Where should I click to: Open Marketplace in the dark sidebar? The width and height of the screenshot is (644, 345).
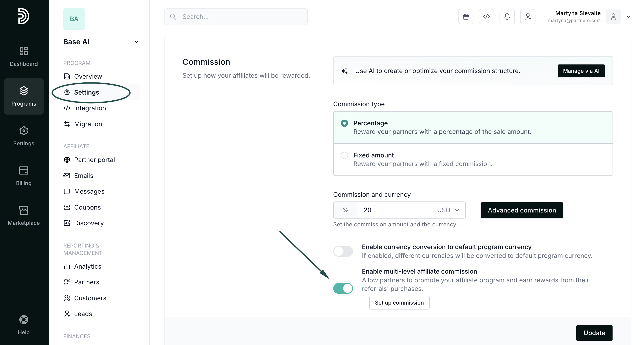[x=24, y=216]
